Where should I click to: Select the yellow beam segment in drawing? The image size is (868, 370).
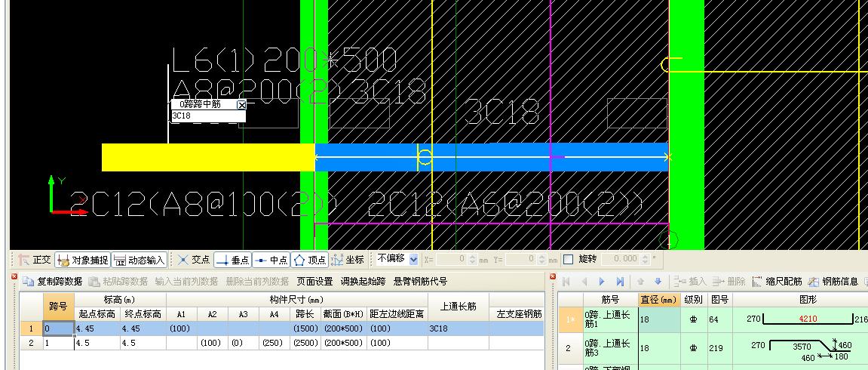[208, 157]
